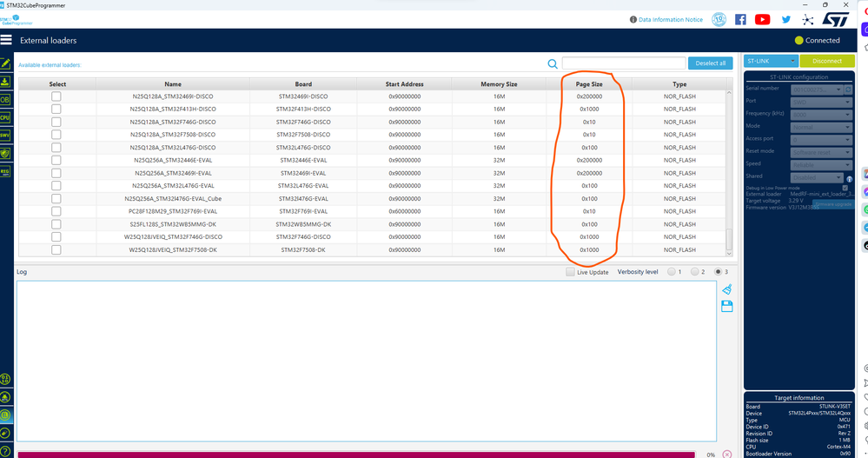The height and width of the screenshot is (458, 868).
Task: Click the sidebar icon just above the help icon
Action: pos(5,433)
